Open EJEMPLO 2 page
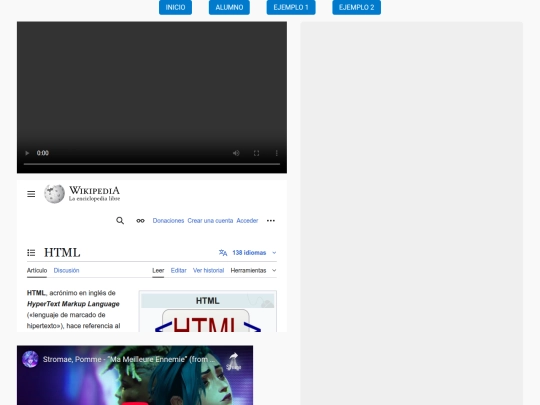This screenshot has height=405, width=540. pyautogui.click(x=356, y=7)
